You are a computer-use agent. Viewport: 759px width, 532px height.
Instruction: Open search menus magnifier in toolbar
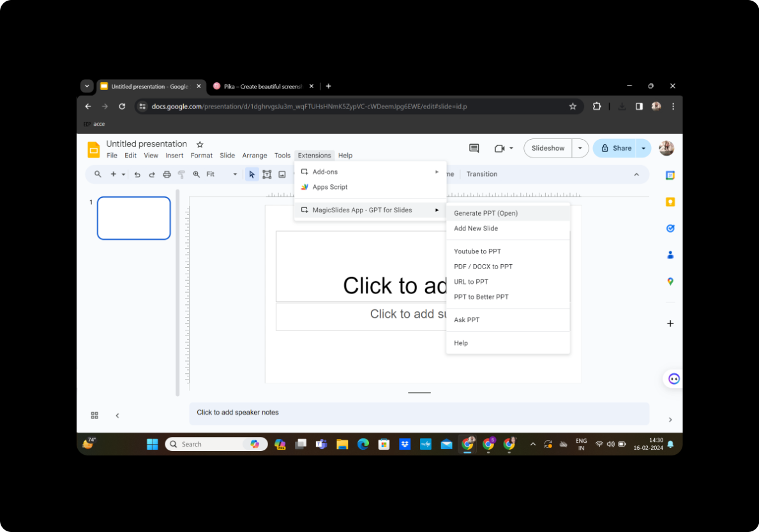coord(98,174)
